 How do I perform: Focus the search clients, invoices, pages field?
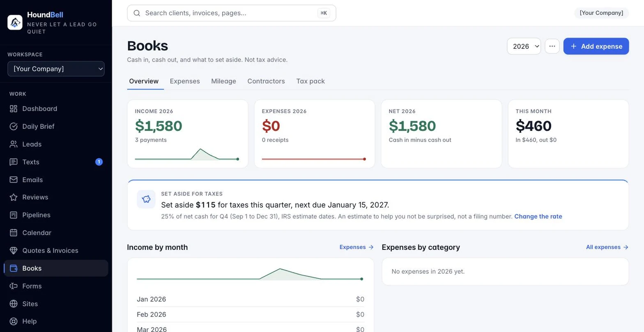(x=232, y=13)
